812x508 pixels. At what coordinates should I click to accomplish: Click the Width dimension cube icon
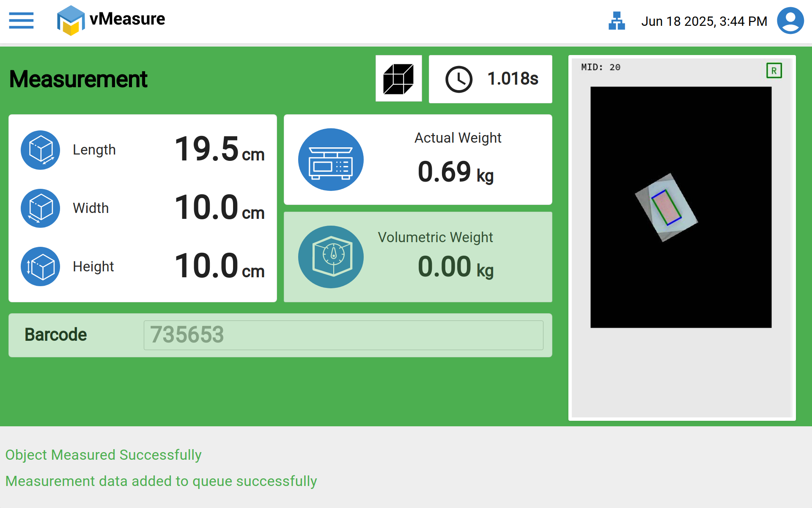(41, 208)
